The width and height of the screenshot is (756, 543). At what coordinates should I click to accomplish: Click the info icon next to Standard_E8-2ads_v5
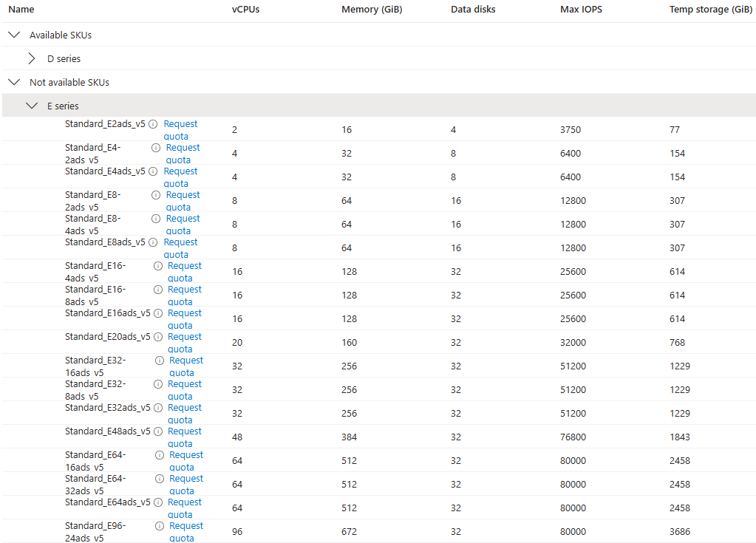156,195
